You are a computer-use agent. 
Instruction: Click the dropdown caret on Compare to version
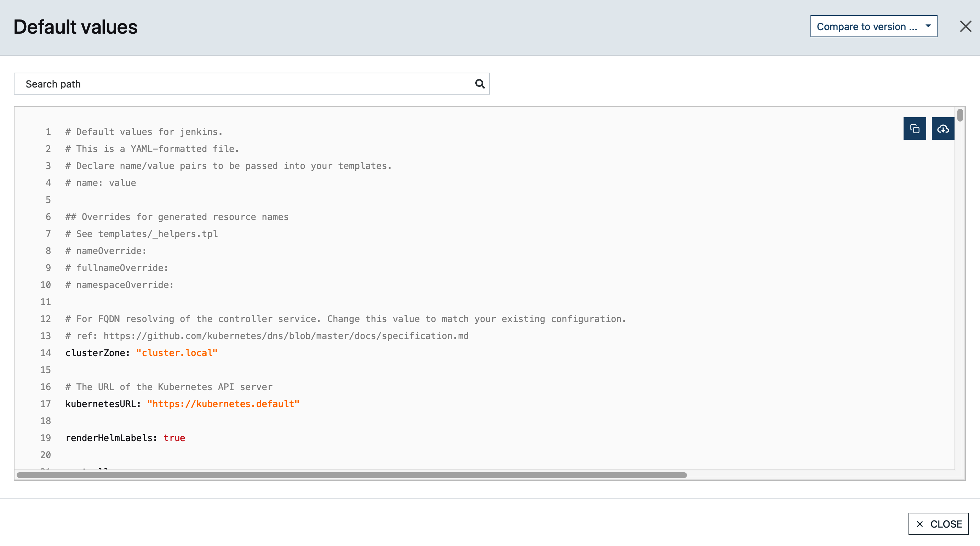pos(928,26)
